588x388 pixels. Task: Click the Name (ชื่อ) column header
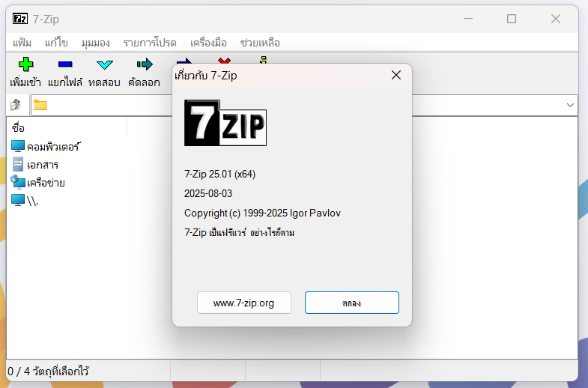[19, 128]
